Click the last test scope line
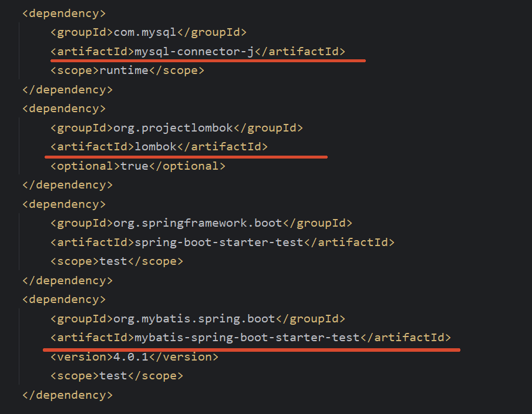 coord(117,376)
